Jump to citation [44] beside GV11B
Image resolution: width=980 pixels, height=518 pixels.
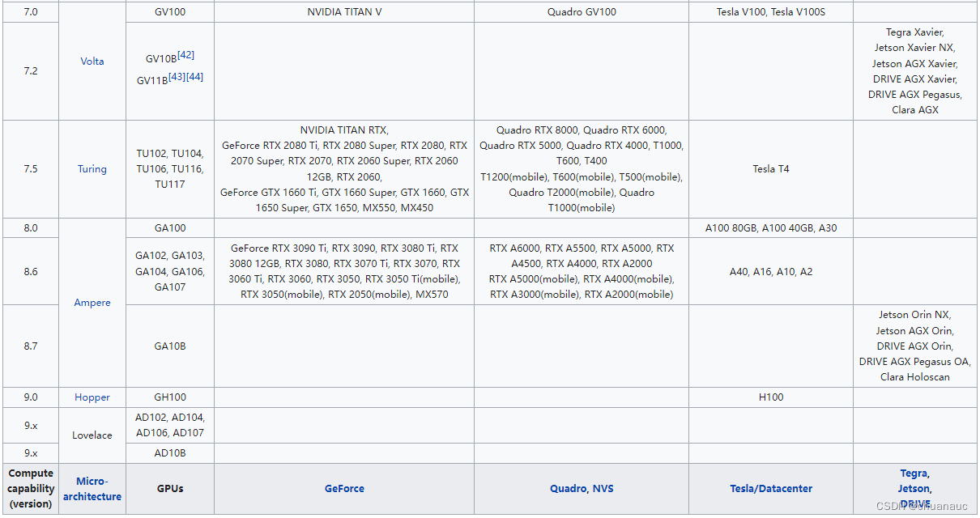(x=194, y=77)
